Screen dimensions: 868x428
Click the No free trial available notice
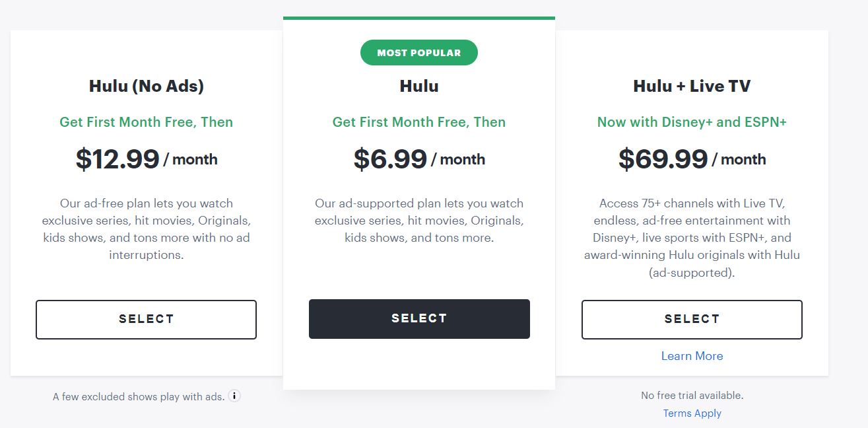coord(692,396)
